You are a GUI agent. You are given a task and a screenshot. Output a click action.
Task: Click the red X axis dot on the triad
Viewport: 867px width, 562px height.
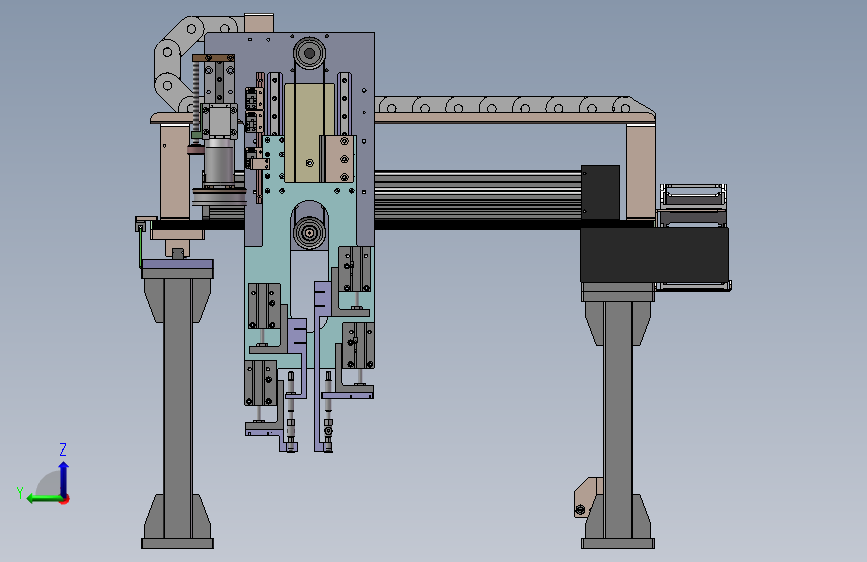(x=65, y=499)
